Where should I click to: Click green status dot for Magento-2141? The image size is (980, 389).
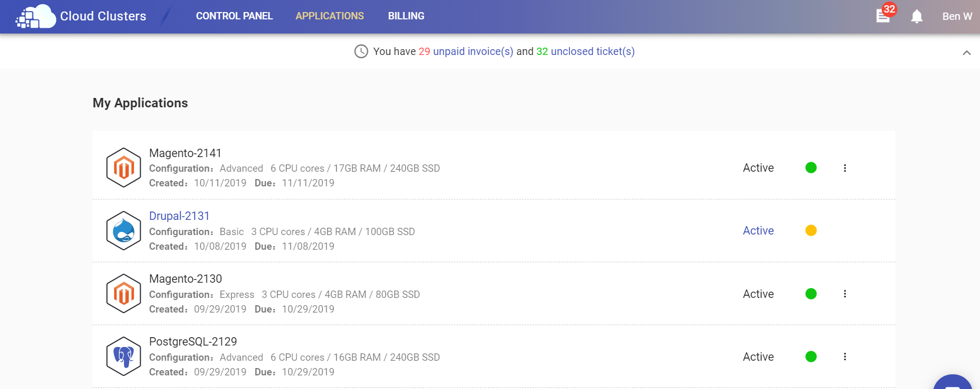click(811, 168)
